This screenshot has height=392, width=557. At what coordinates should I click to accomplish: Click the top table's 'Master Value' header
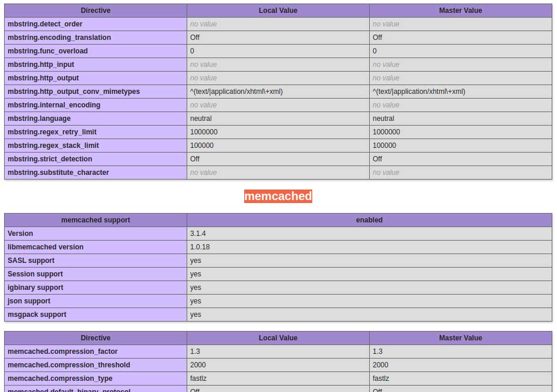pos(460,11)
